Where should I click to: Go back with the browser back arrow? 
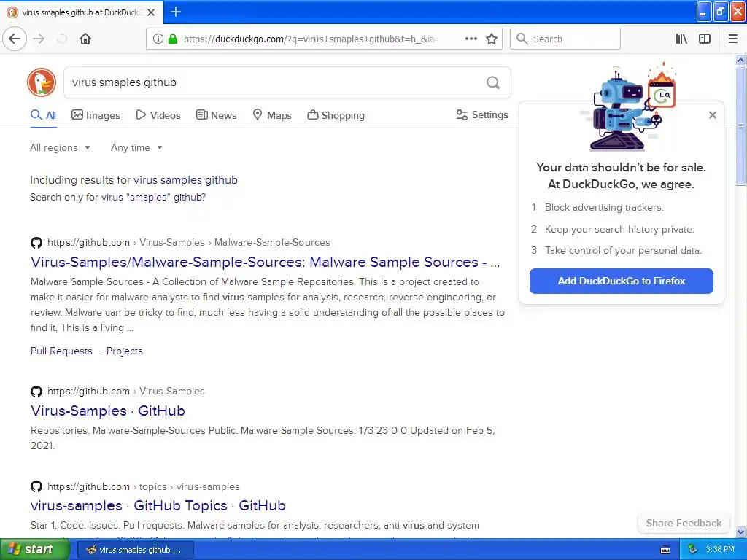click(15, 39)
